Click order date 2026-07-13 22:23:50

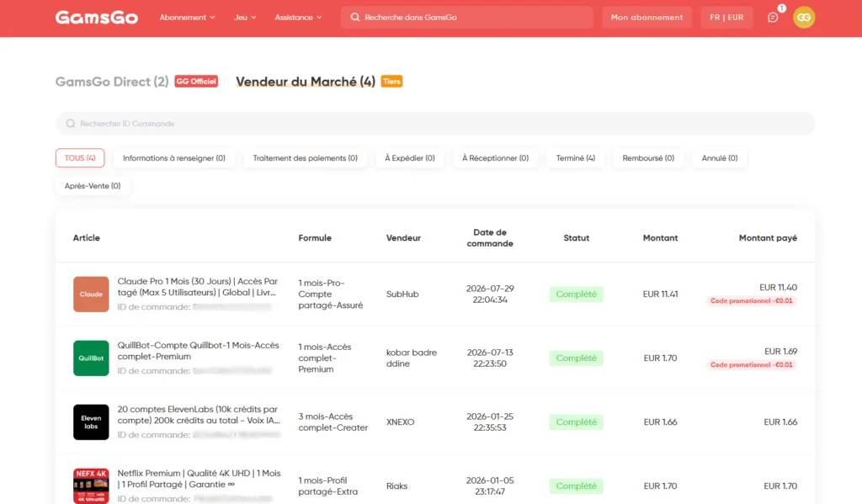(x=490, y=358)
